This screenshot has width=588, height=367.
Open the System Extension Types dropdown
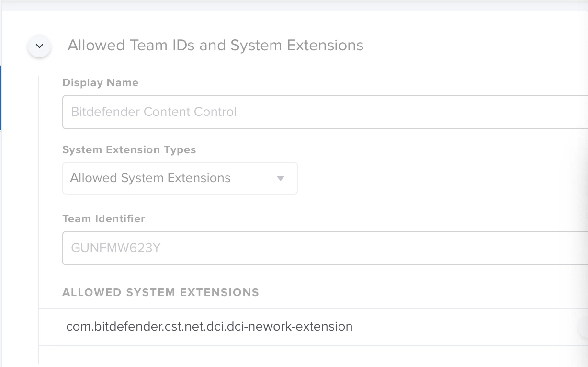(180, 178)
